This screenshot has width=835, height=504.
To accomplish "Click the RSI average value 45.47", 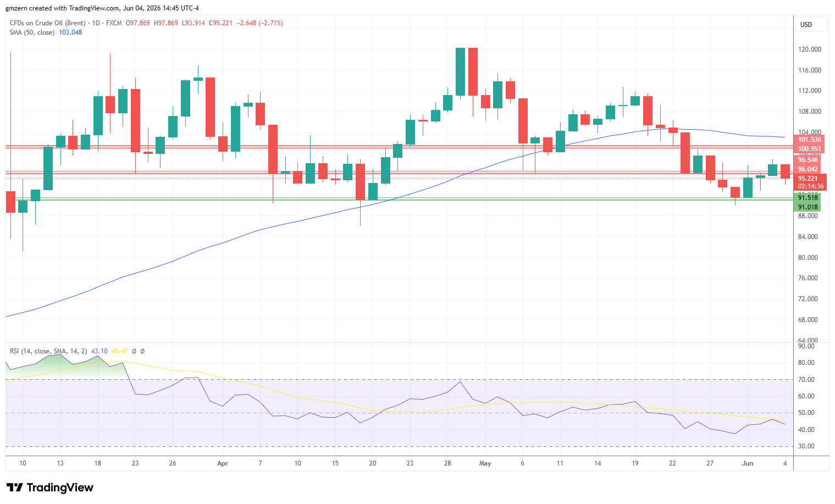I will (119, 351).
